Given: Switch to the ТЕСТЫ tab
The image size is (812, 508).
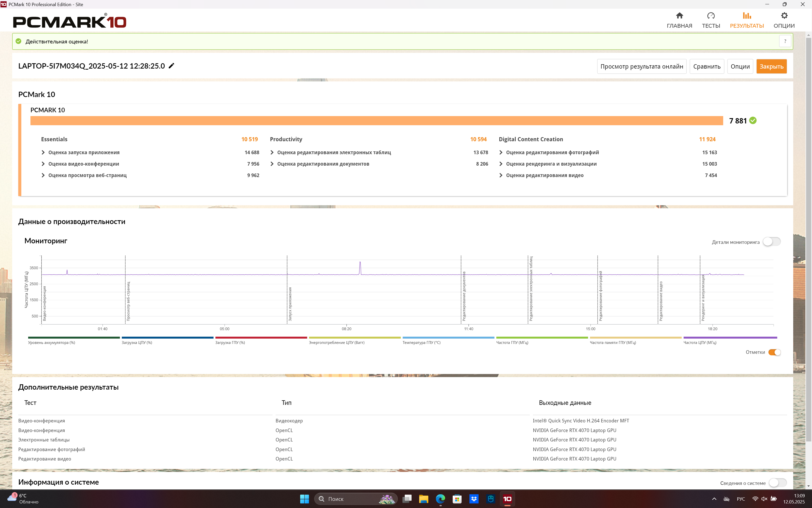Looking at the screenshot, I should pos(711,20).
